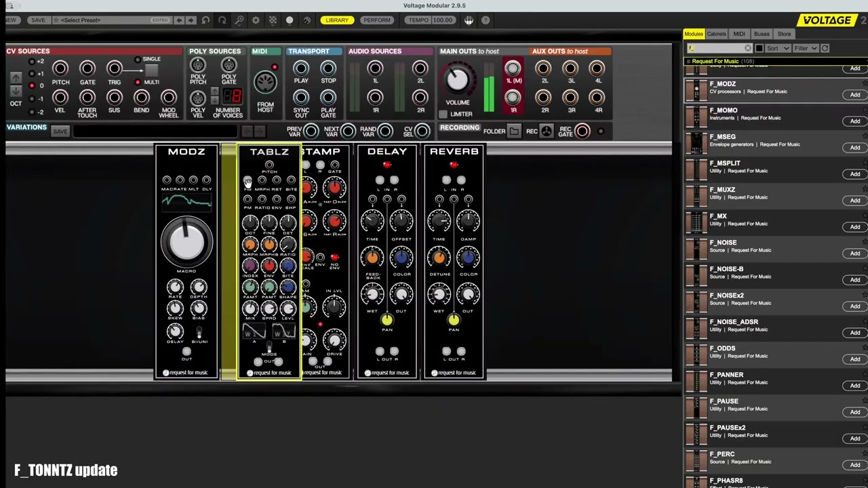Click the 1L (M) main output jack
The height and width of the screenshot is (488, 868).
513,68
